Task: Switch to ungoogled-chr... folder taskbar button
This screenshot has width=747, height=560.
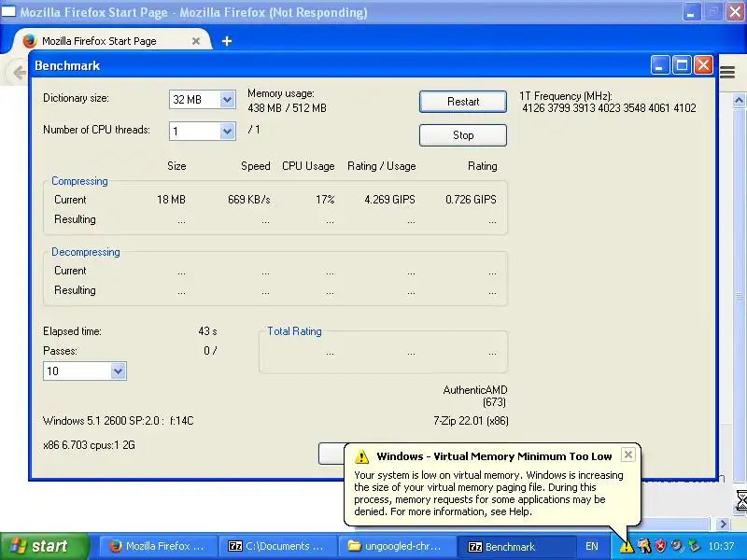Action: 397,546
